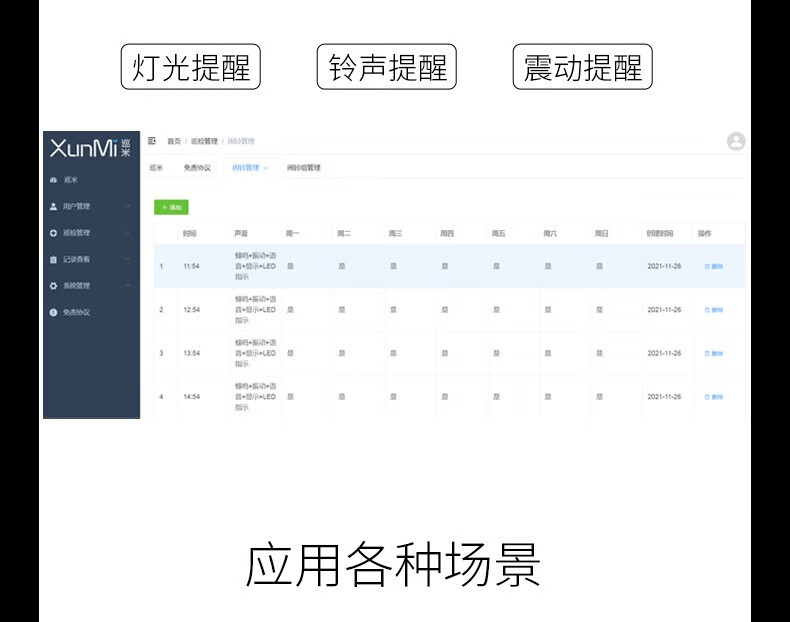Click the 记录查看 clipboard icon
790x622 pixels.
click(53, 259)
